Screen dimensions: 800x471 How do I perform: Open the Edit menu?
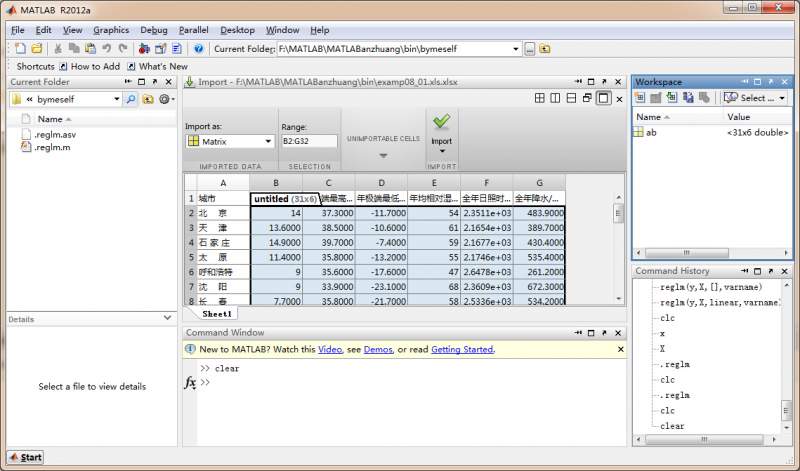43,30
